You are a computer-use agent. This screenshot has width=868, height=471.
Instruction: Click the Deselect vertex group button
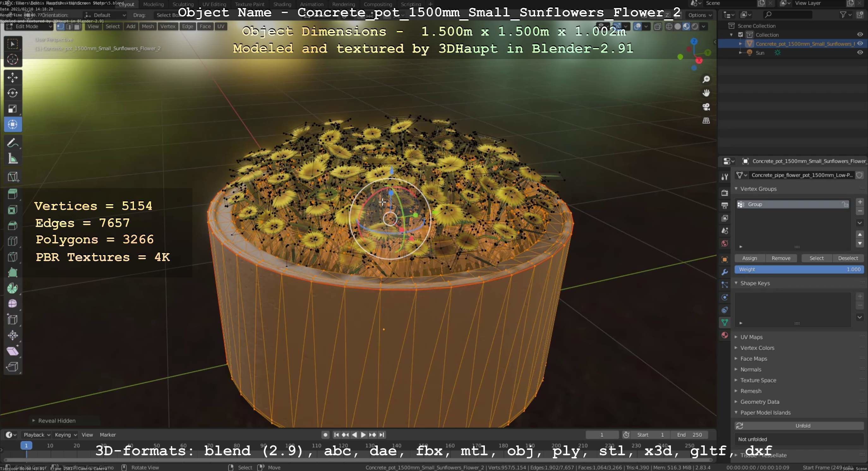(848, 258)
